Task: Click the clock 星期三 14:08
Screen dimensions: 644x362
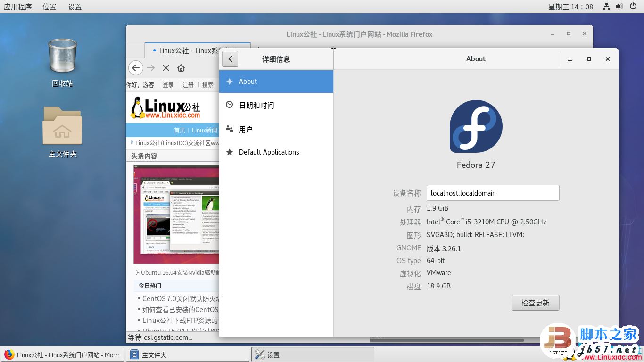Action: click(570, 7)
